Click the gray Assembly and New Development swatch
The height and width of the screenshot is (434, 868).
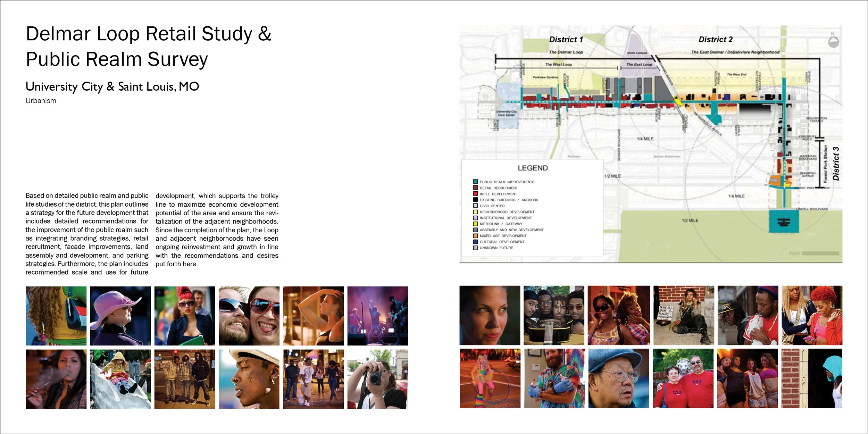pos(475,230)
